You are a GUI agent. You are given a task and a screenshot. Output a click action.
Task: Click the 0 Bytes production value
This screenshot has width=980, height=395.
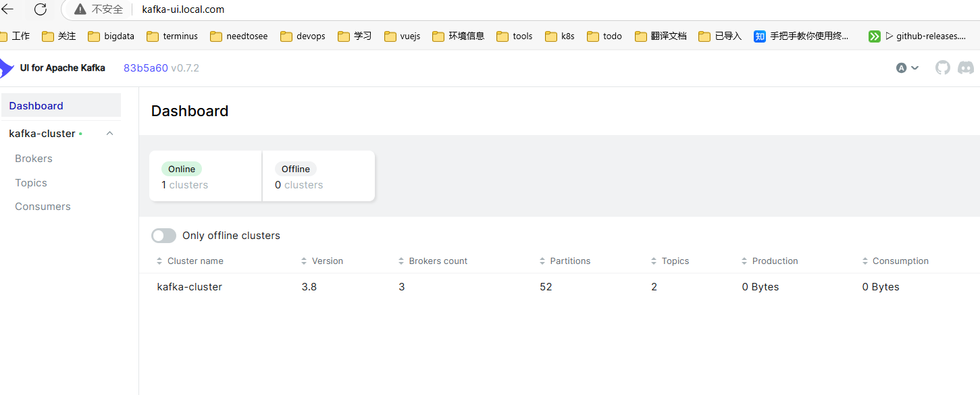coord(760,286)
